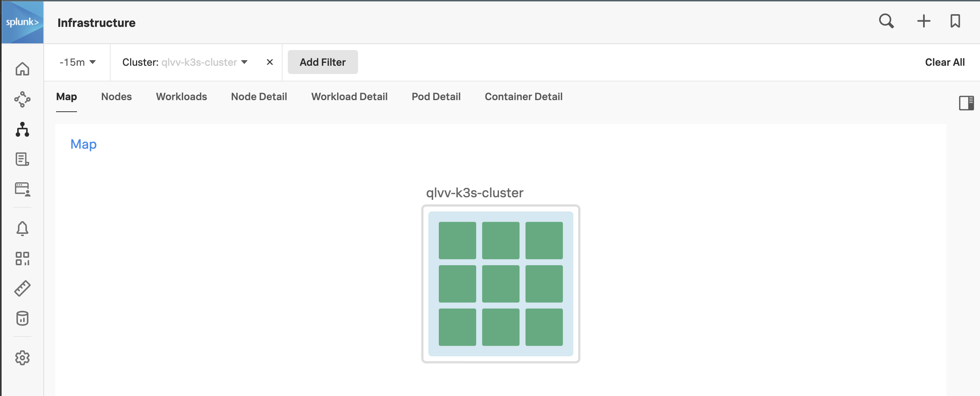Screen dimensions: 980x396
Task: Click the plus create icon
Action: (923, 21)
